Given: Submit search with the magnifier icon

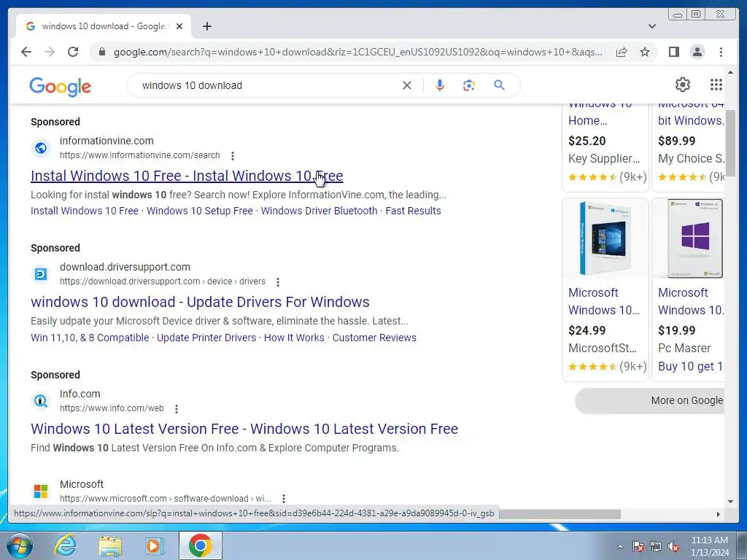Looking at the screenshot, I should tap(499, 85).
